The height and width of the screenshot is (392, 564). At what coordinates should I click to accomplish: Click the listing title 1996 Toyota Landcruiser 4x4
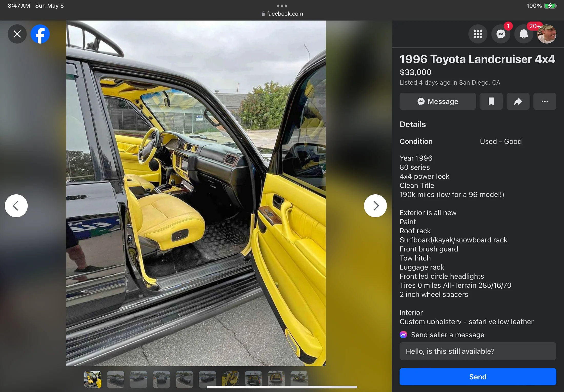(x=477, y=59)
